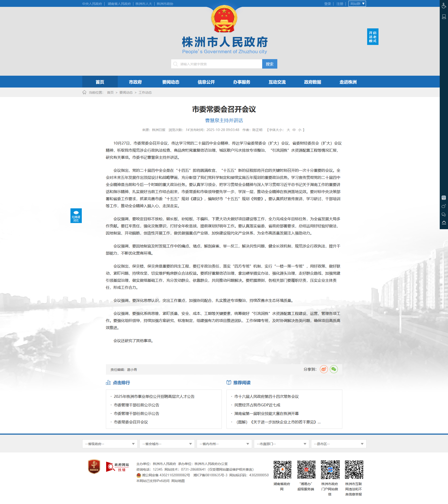
Task: Click the WeChat chat bubbles sidebar icon
Action: click(x=444, y=215)
